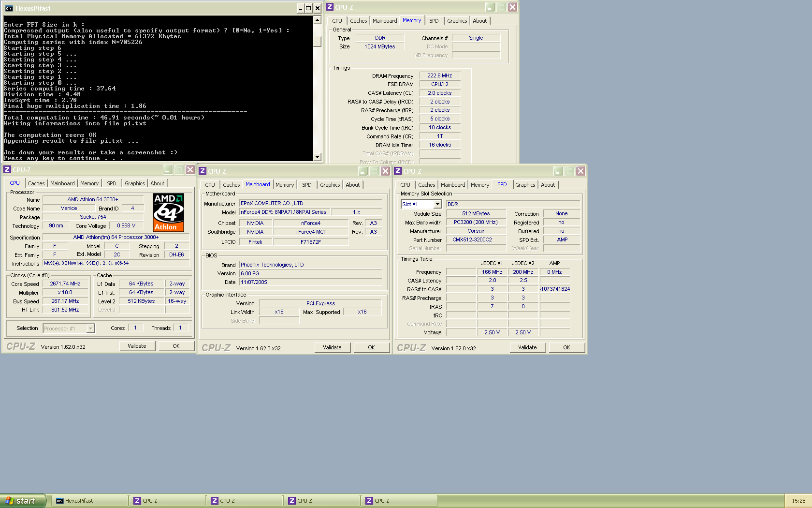
Task: Click the FSB:DRAM value CPU/12
Action: pos(440,84)
